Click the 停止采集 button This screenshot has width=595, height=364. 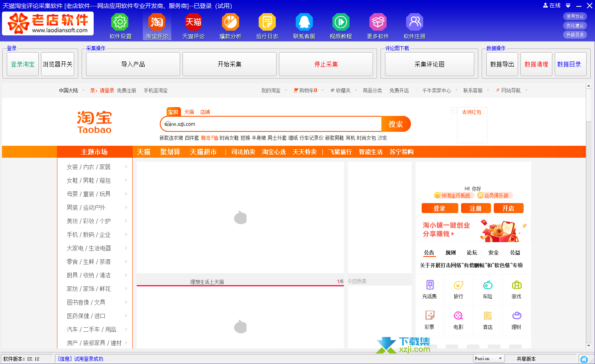[326, 64]
